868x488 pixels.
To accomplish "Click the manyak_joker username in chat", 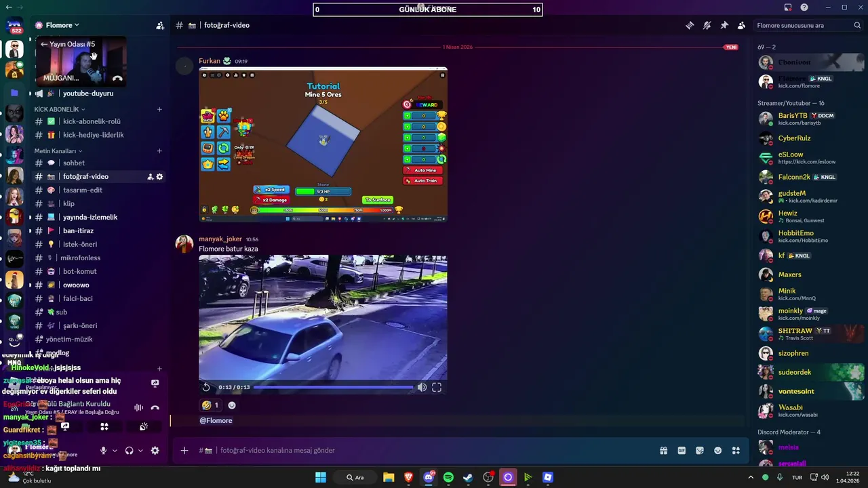I will [220, 239].
